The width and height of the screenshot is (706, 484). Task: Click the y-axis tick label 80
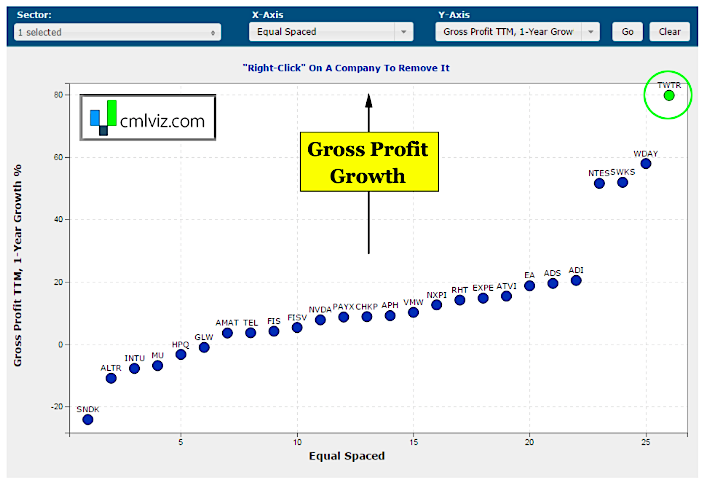[59, 95]
